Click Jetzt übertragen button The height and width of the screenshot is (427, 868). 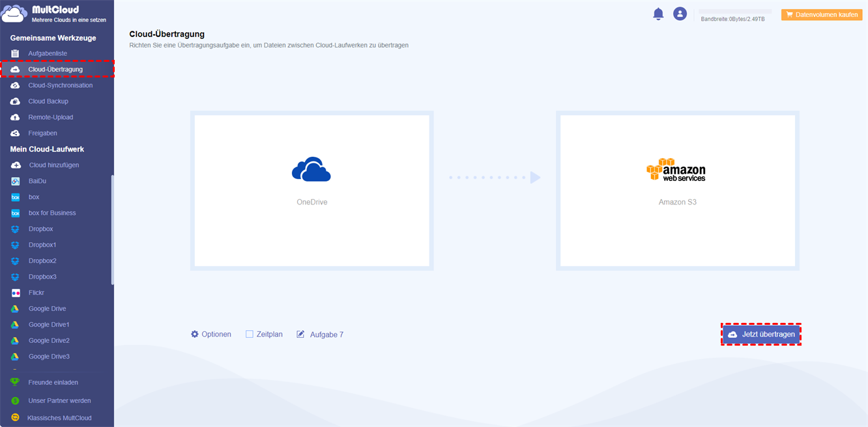761,334
